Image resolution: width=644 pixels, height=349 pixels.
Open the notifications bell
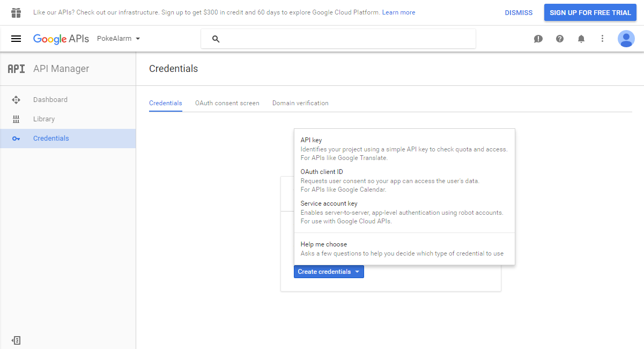pyautogui.click(x=581, y=39)
